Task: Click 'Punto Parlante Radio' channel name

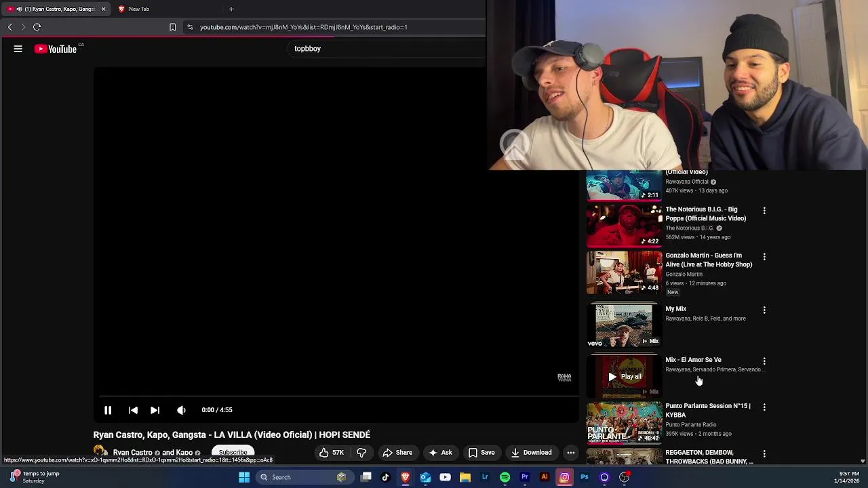Action: pyautogui.click(x=690, y=425)
